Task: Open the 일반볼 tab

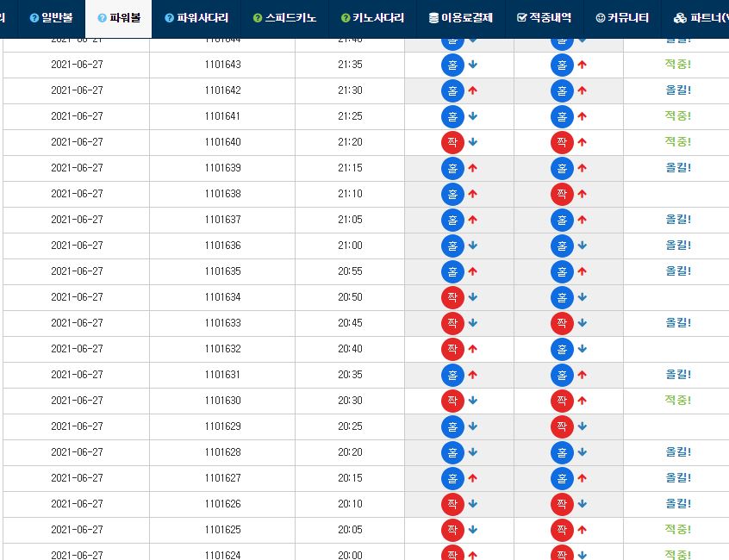Action: [x=51, y=17]
